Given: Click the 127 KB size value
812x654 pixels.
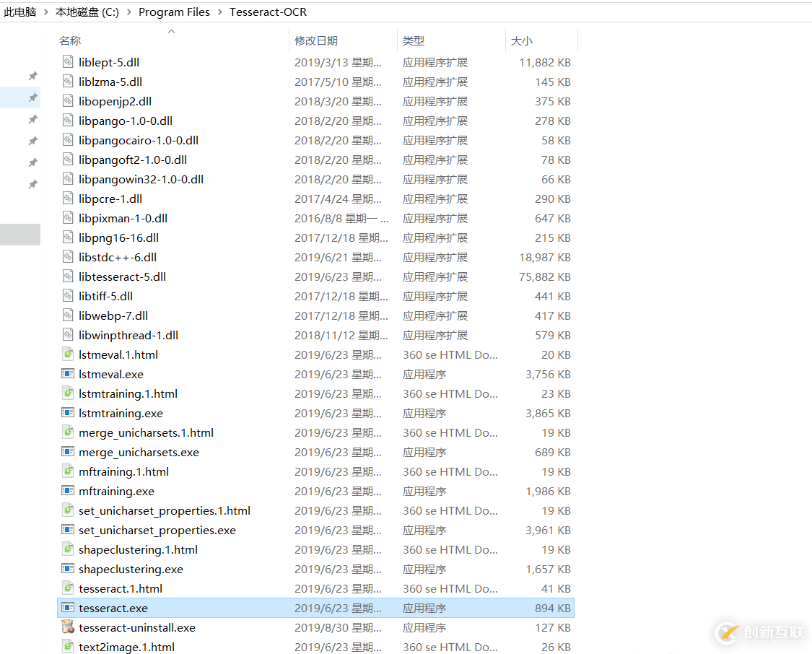Looking at the screenshot, I should pyautogui.click(x=553, y=627).
